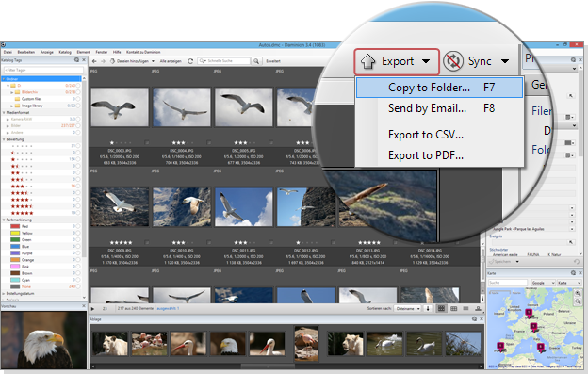The image size is (588, 374).
Task: Check the selection box under DSC_0004.JPG
Action: 209,143
